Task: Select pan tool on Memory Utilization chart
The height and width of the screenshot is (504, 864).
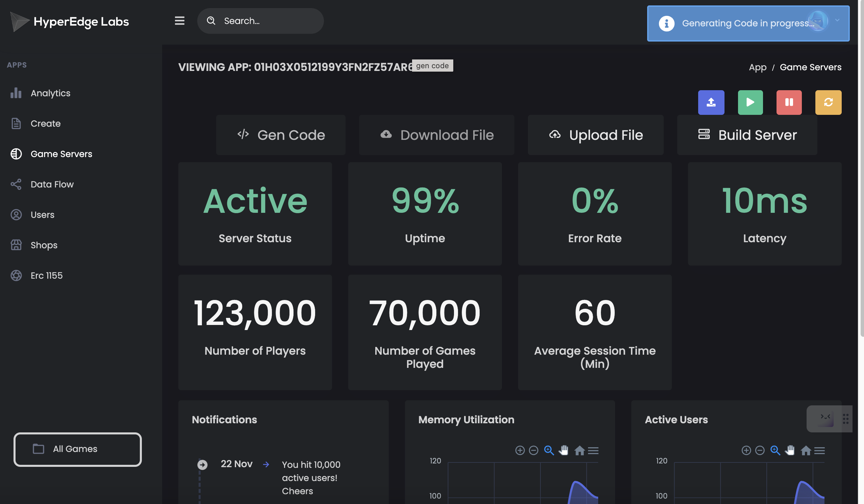Action: click(x=563, y=450)
